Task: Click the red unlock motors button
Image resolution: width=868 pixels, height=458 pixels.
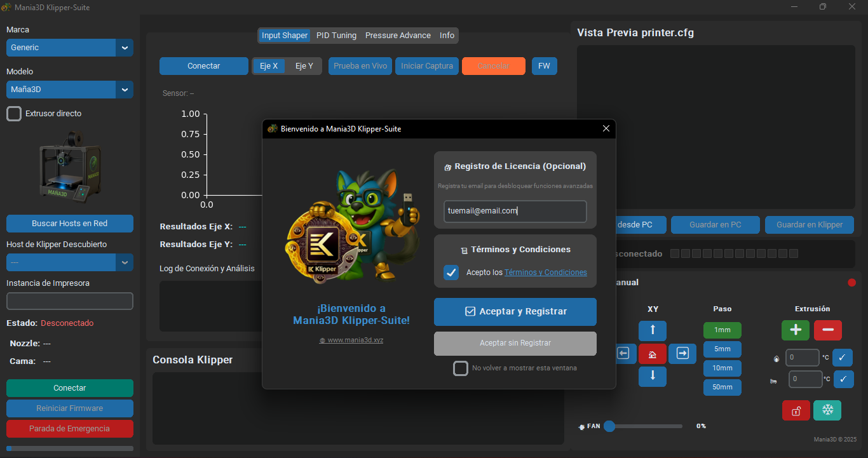Action: (x=796, y=410)
